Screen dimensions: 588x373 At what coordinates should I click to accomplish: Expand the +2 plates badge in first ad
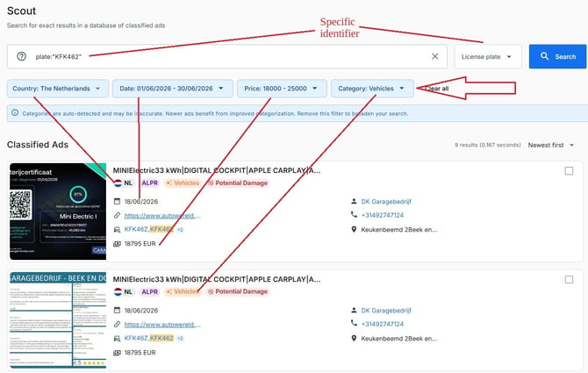coord(181,230)
